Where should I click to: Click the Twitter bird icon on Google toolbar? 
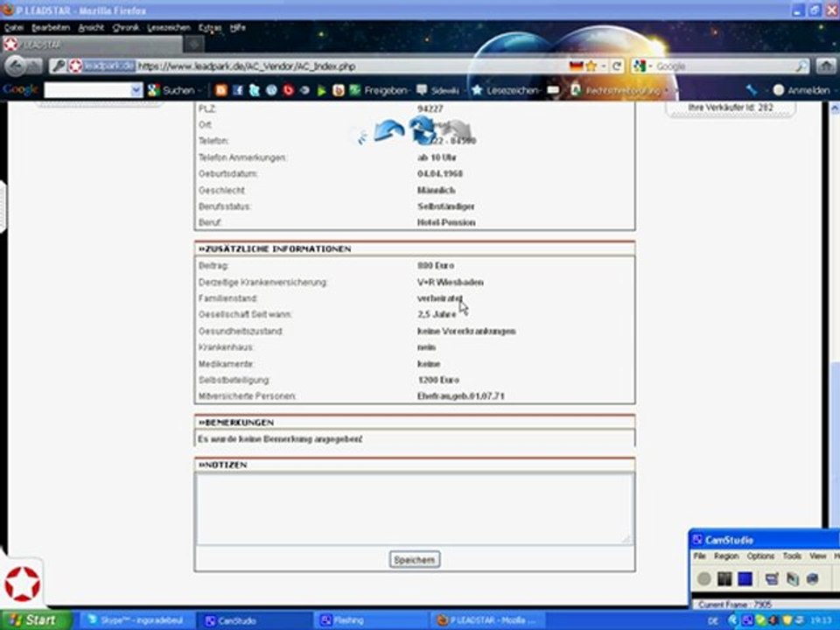(x=255, y=90)
